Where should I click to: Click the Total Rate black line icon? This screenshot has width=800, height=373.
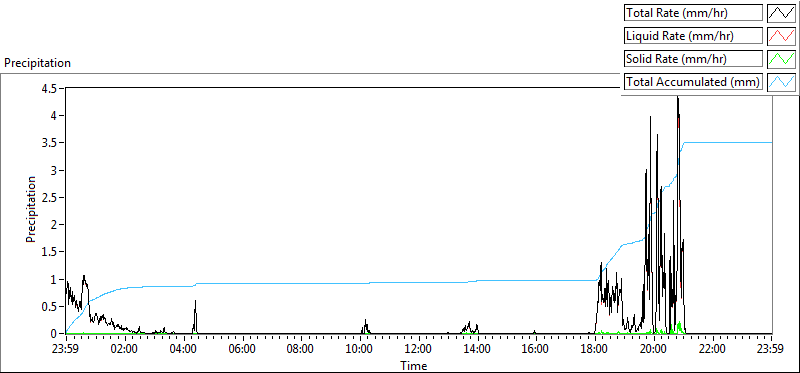[x=781, y=12]
